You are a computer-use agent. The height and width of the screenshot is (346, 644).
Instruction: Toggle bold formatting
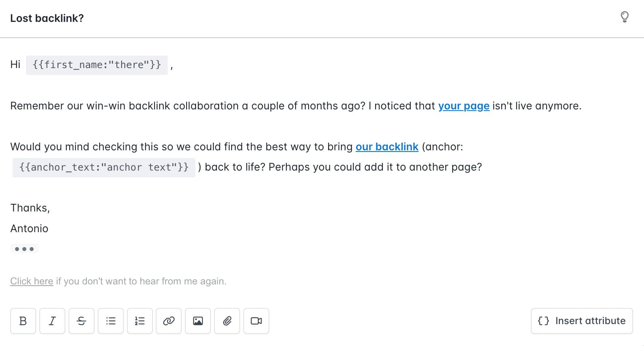click(23, 321)
